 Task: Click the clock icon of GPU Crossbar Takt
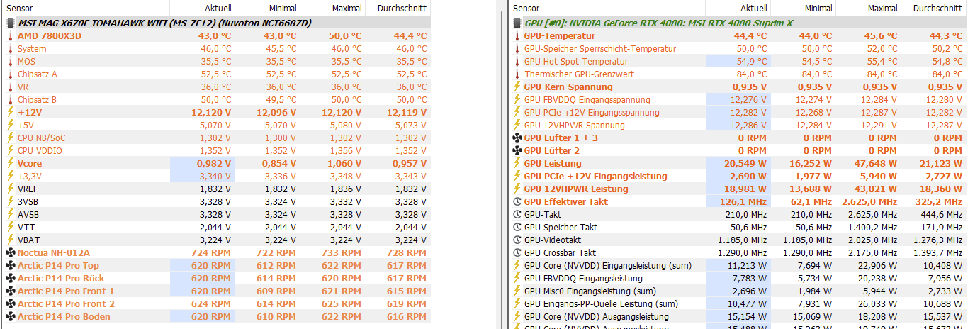pos(517,252)
